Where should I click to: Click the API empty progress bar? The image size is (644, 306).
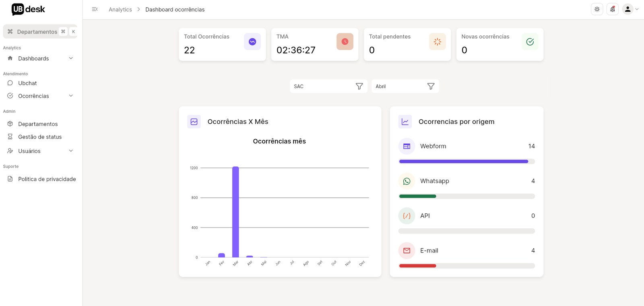pyautogui.click(x=466, y=231)
